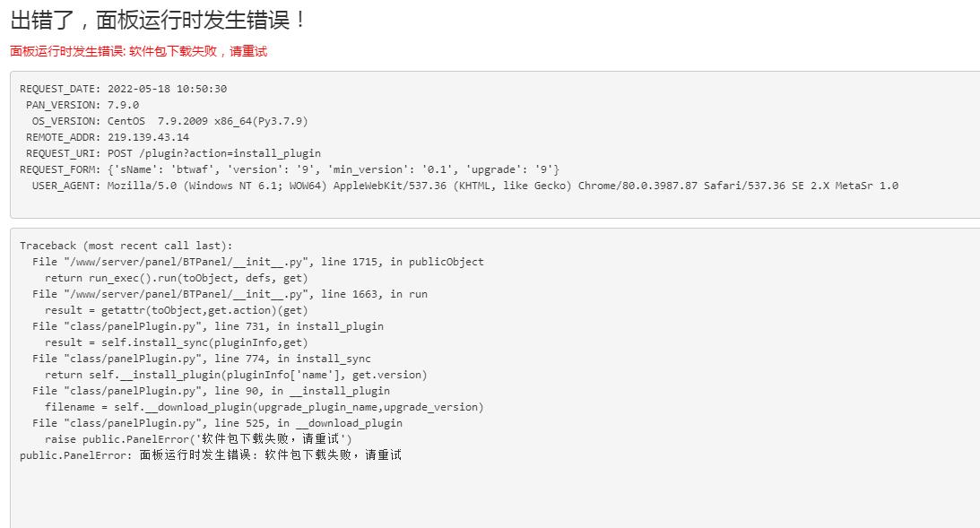Click the REMOTE_ADDR value 219.139.43.14

click(148, 137)
